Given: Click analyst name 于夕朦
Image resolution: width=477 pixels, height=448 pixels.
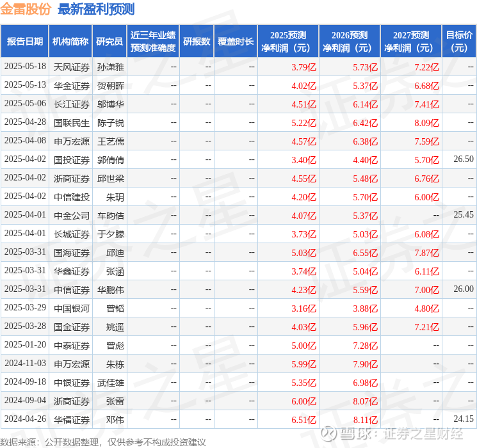Looking at the screenshot, I should pyautogui.click(x=111, y=234).
